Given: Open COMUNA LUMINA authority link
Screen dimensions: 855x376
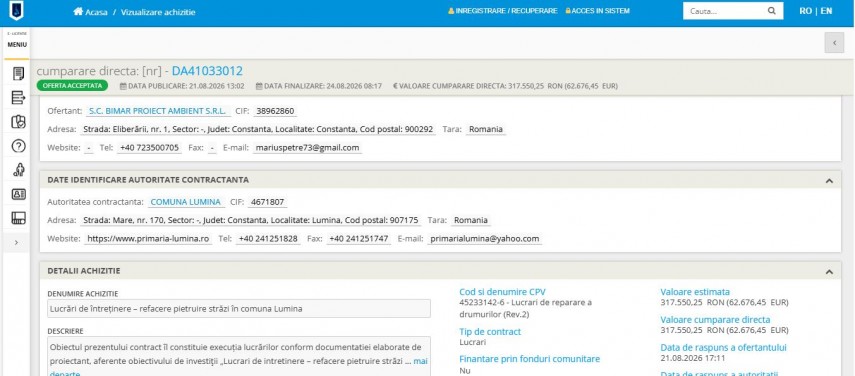Looking at the screenshot, I should [x=185, y=202].
